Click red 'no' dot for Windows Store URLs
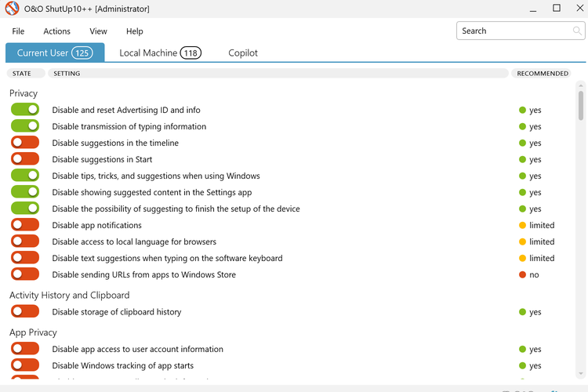The image size is (588, 392). [x=522, y=275]
